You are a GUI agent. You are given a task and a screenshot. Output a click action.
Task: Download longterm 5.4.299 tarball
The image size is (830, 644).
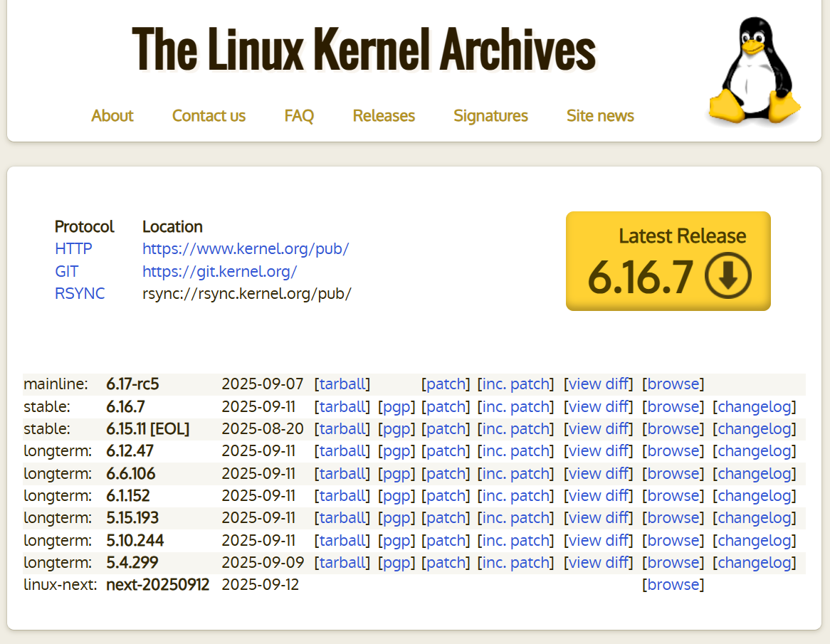(x=342, y=563)
